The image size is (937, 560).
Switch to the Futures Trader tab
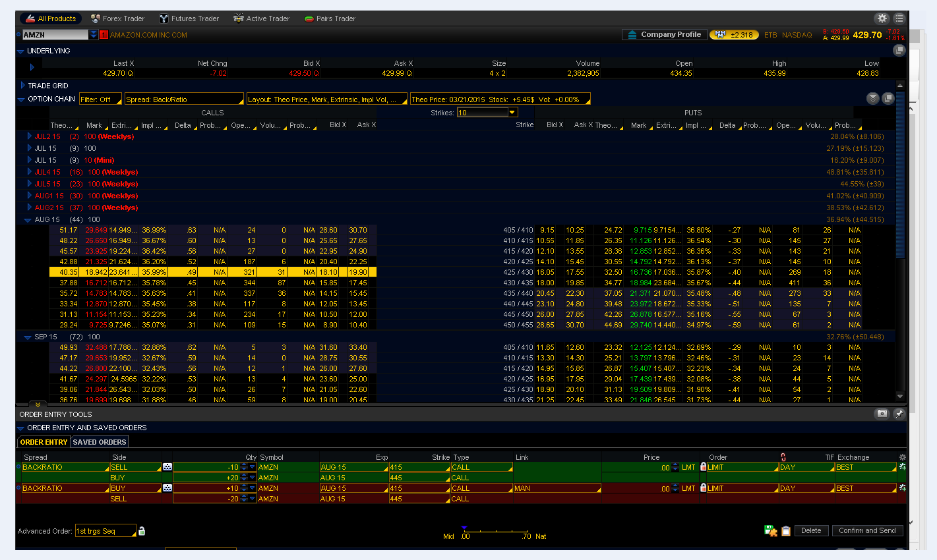[189, 18]
